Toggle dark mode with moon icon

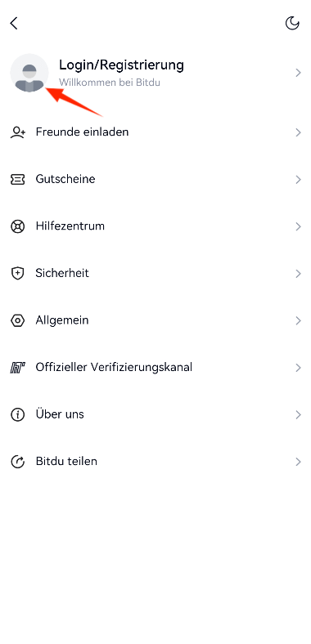292,24
